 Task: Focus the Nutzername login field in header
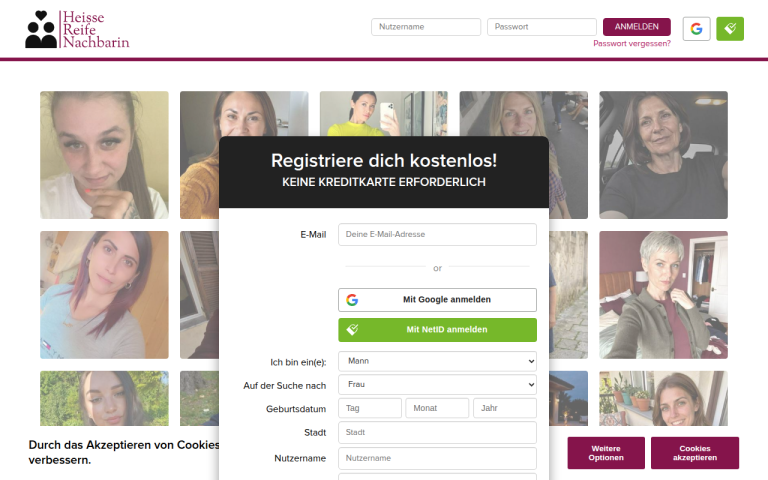426,27
